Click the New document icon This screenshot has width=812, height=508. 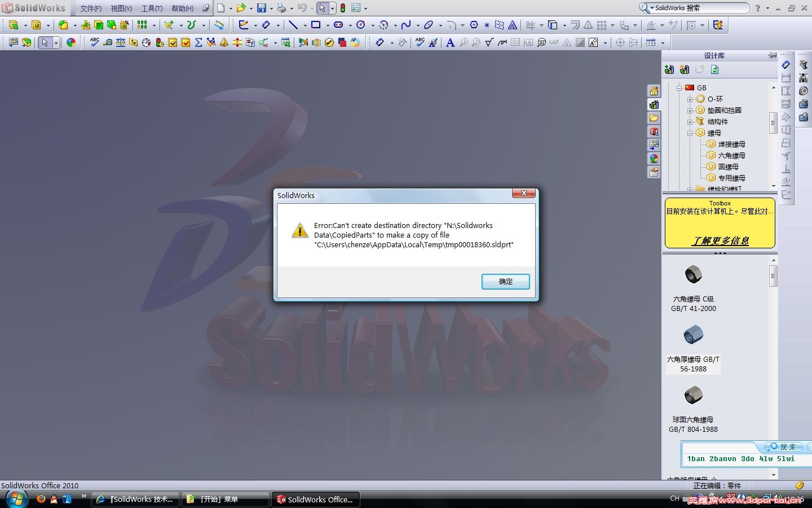point(220,8)
